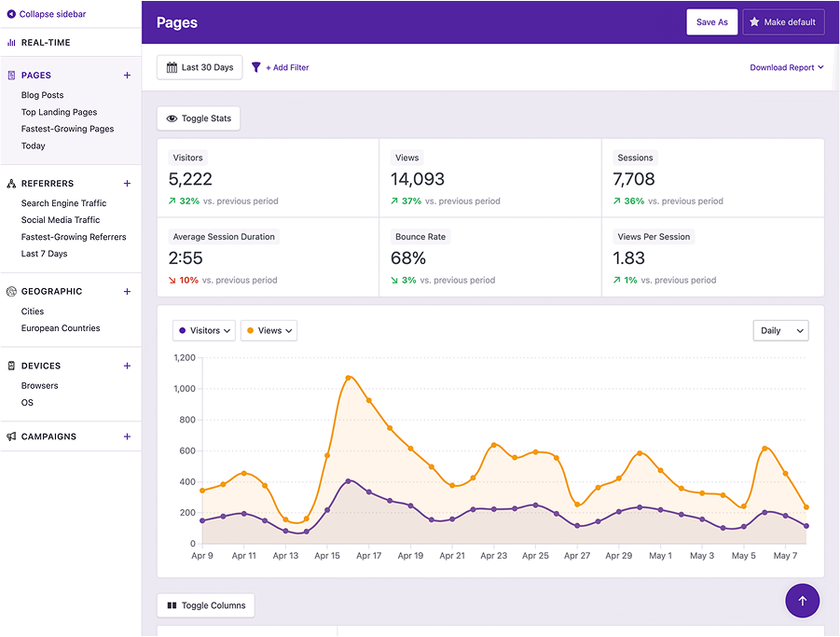Click the star Make default button
The image size is (840, 637).
(x=783, y=22)
